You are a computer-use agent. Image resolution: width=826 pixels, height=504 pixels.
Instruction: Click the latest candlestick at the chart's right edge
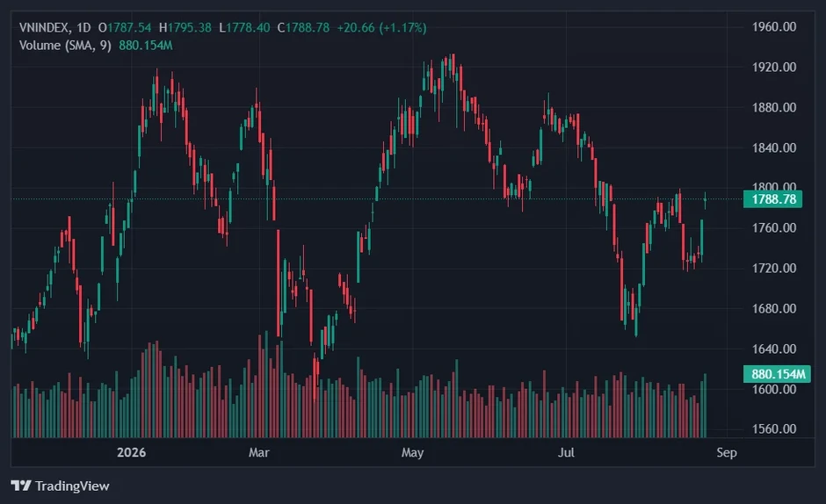click(x=705, y=199)
